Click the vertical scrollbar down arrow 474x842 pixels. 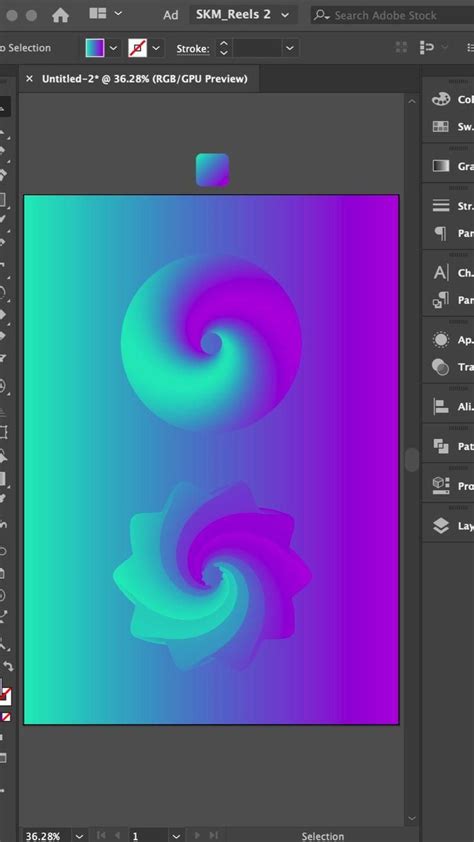pyautogui.click(x=412, y=818)
